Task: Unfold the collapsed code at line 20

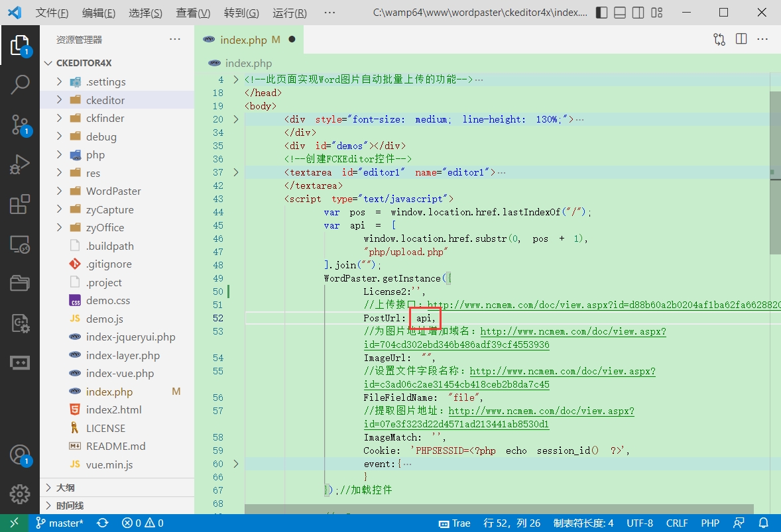Action: [x=236, y=119]
